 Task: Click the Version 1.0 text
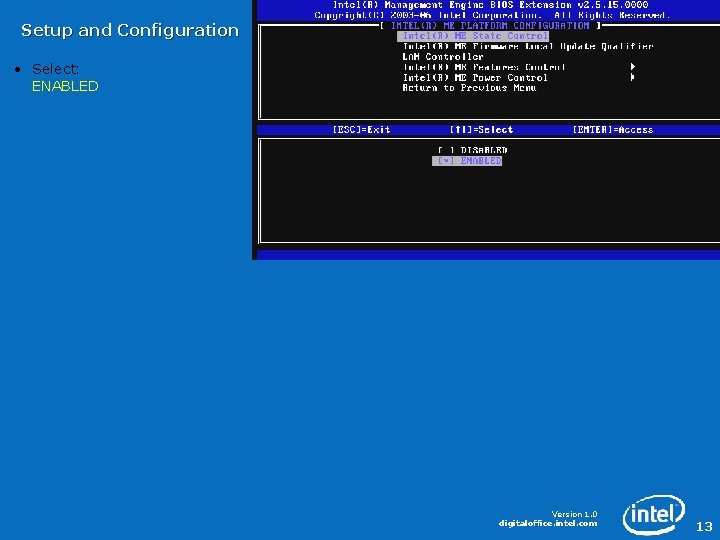[574, 514]
